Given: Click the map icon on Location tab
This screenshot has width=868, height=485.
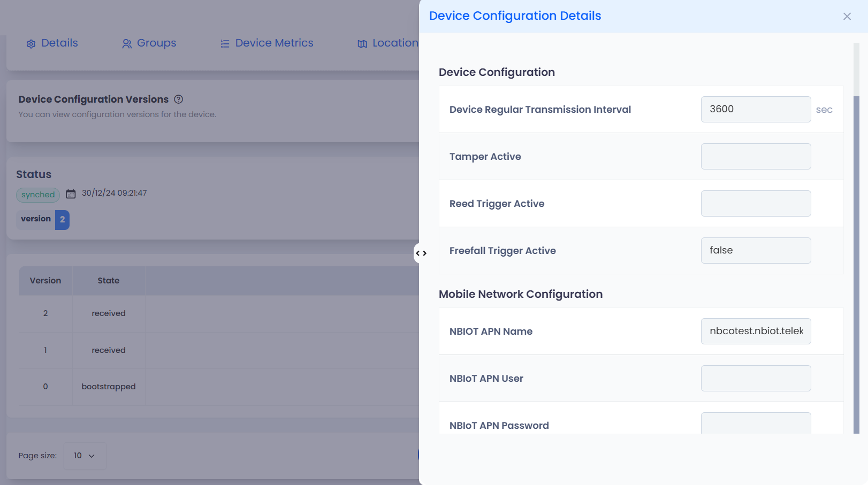Looking at the screenshot, I should tap(362, 44).
